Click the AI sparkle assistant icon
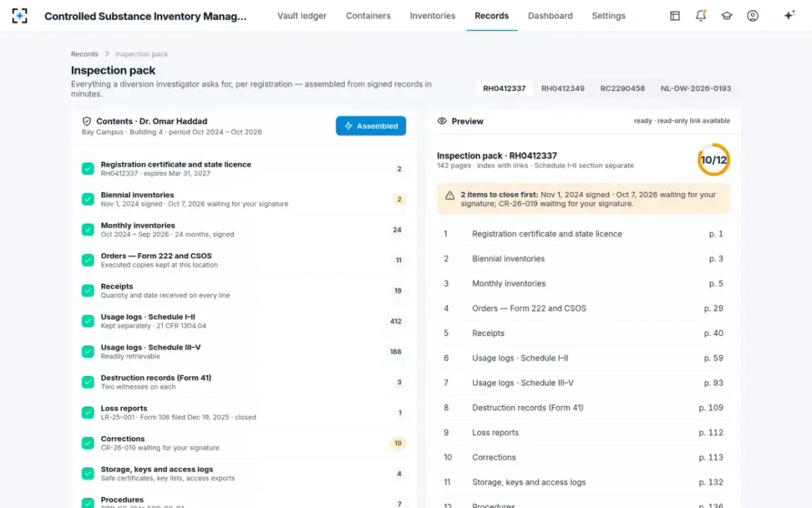Viewport: 812px width, 508px height. pos(789,16)
